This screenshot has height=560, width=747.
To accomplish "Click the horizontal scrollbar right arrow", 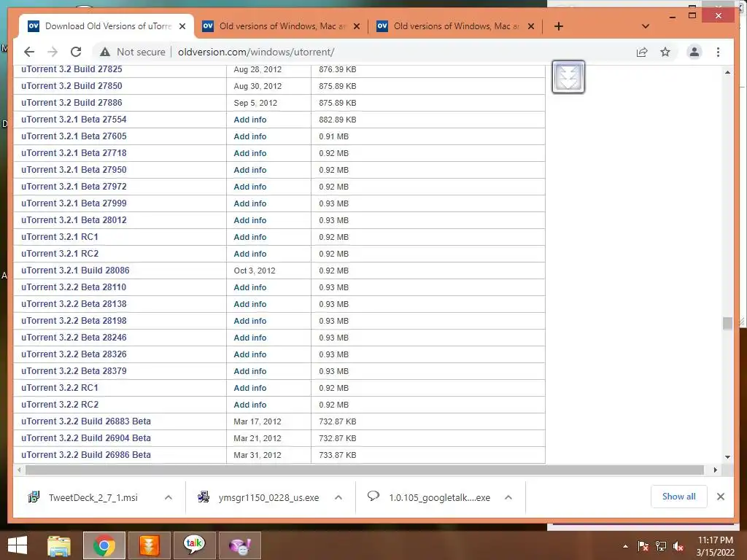I will [715, 470].
